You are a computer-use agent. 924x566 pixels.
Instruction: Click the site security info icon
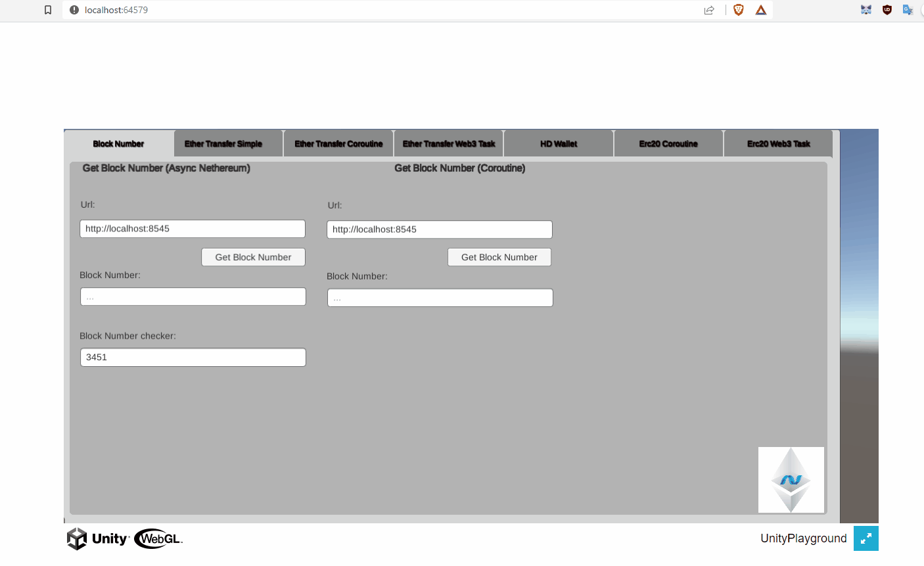pyautogui.click(x=74, y=10)
